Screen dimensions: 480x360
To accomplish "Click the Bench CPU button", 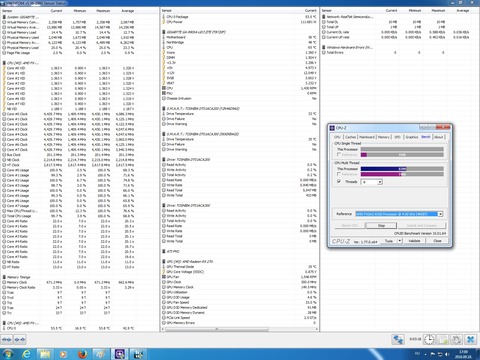I will [x=350, y=226].
